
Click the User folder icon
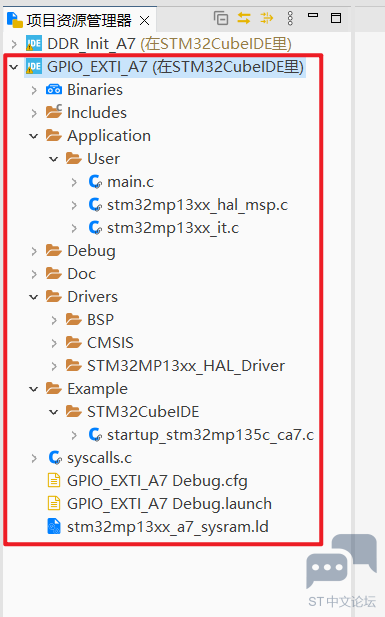point(74,159)
